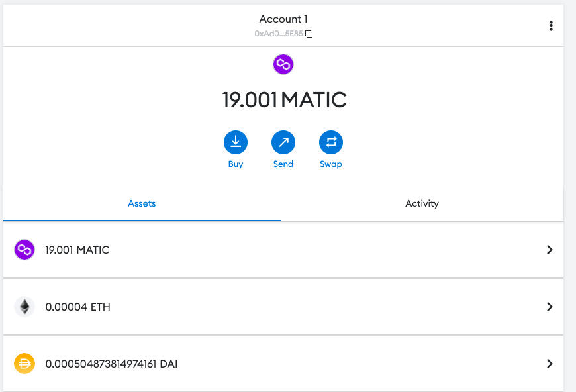The height and width of the screenshot is (392, 576).
Task: Click the Buy label
Action: tap(236, 164)
